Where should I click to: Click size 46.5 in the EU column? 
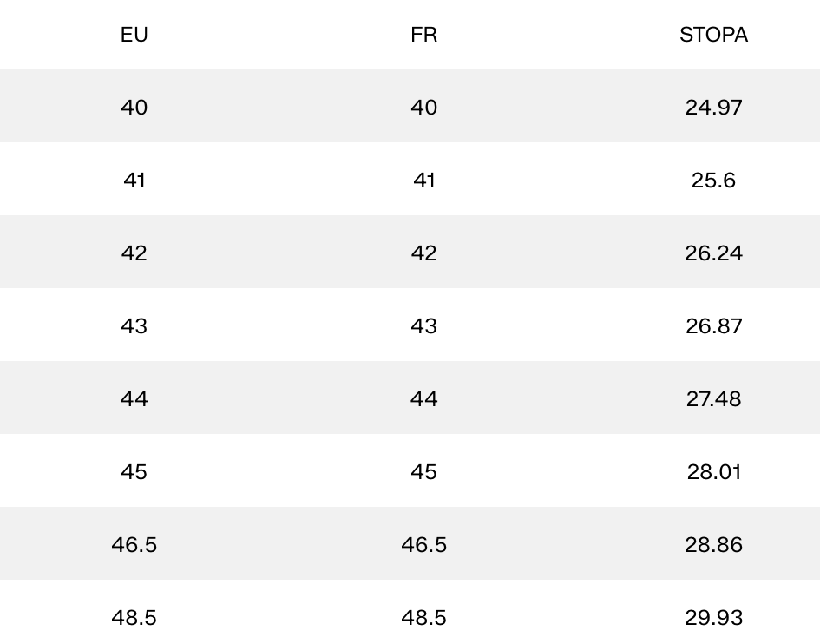pyautogui.click(x=134, y=544)
